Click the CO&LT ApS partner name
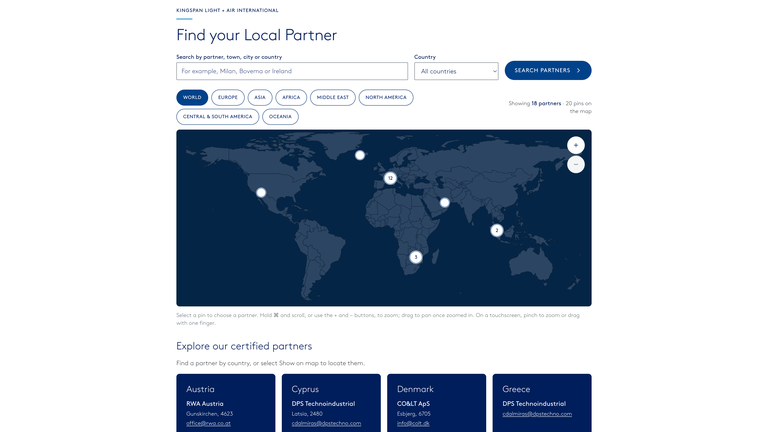This screenshot has width=768, height=432. click(x=413, y=404)
